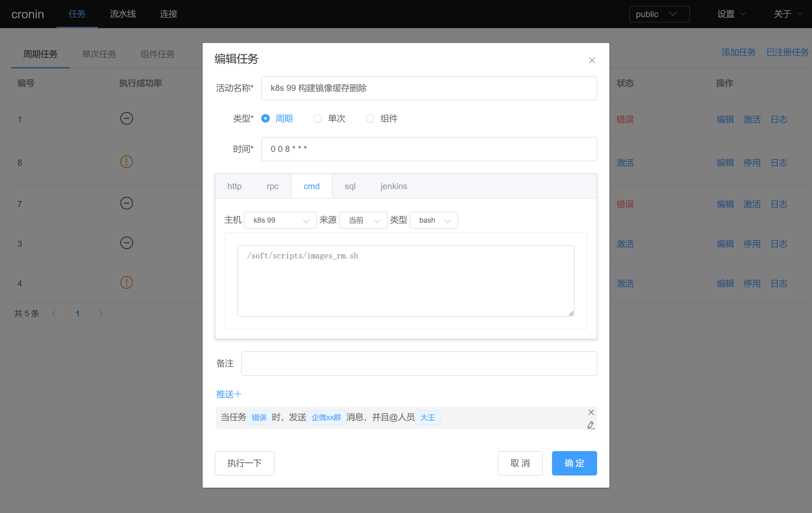Click 日志 link in row 8

(779, 163)
